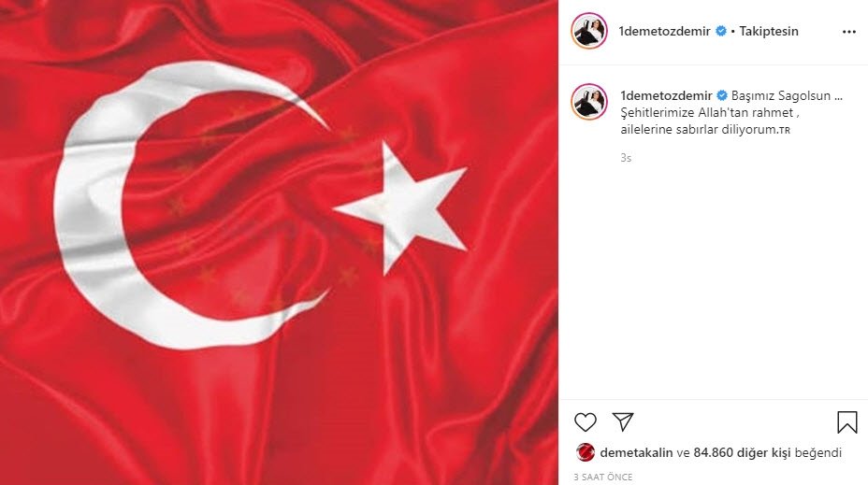Click the verified badge in the header
This screenshot has height=485, width=868.
[721, 32]
